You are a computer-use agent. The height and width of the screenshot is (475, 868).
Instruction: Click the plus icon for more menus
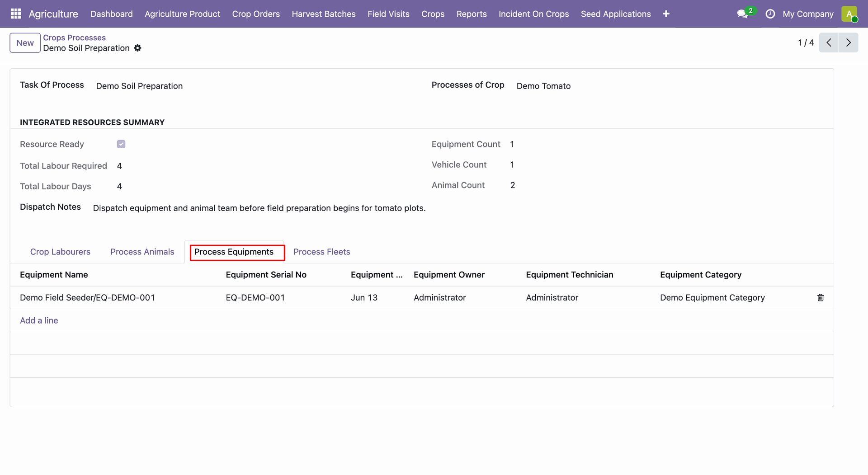[x=666, y=14]
